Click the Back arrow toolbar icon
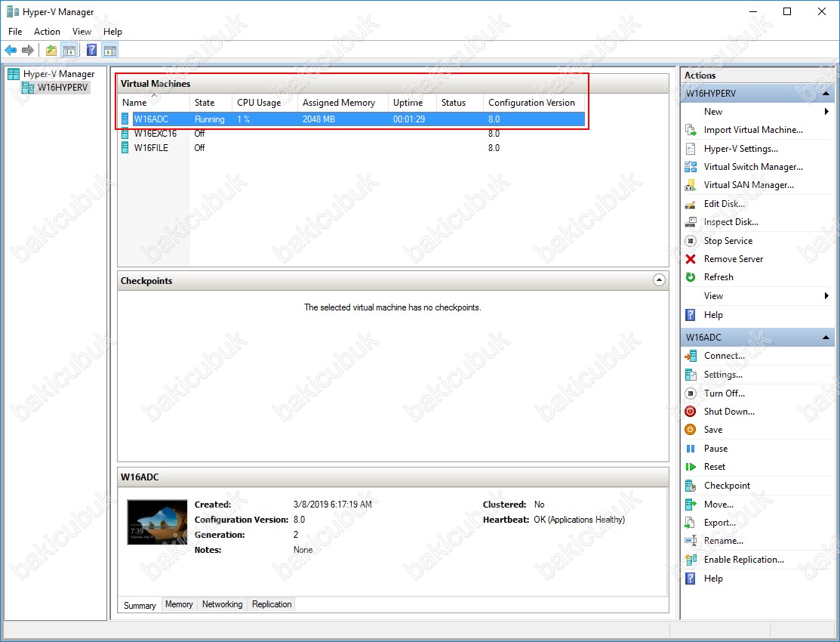 (x=10, y=51)
